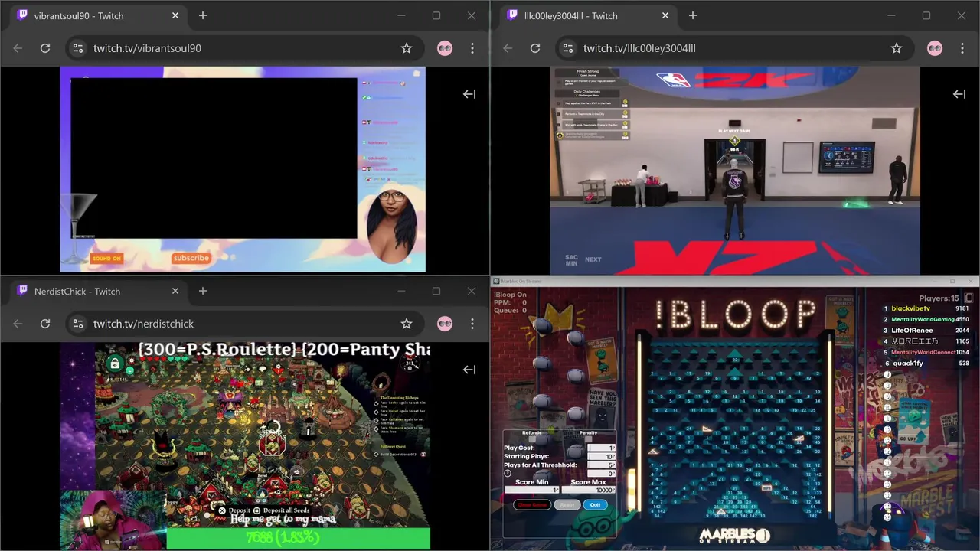Close the vibrantsoul90 - Twitch tab
The image size is (980, 551).
pos(175,15)
